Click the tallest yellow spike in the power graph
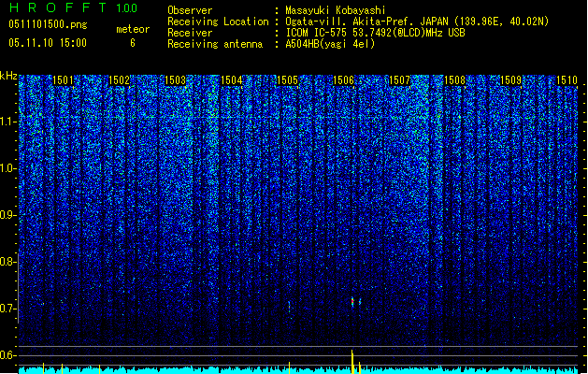 (352, 361)
